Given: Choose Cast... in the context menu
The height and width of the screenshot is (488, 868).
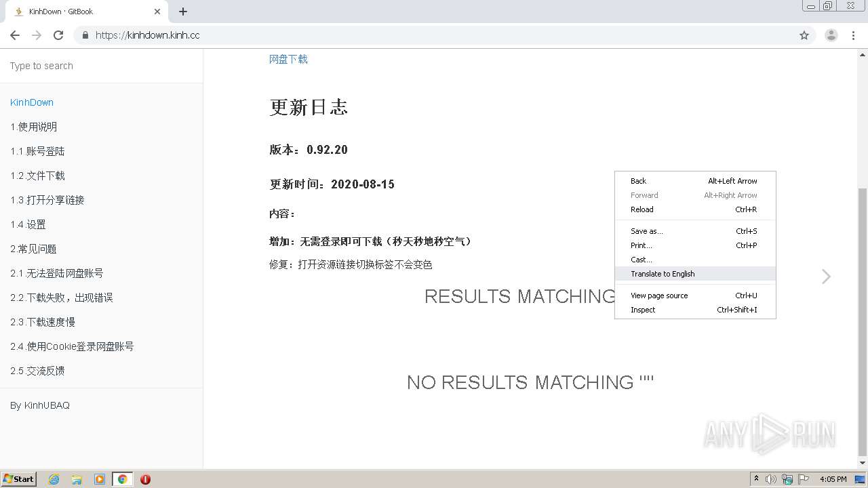Looking at the screenshot, I should pos(695,260).
